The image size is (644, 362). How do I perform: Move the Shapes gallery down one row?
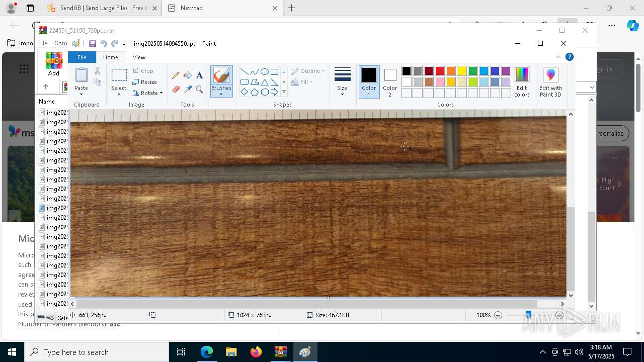(x=284, y=82)
